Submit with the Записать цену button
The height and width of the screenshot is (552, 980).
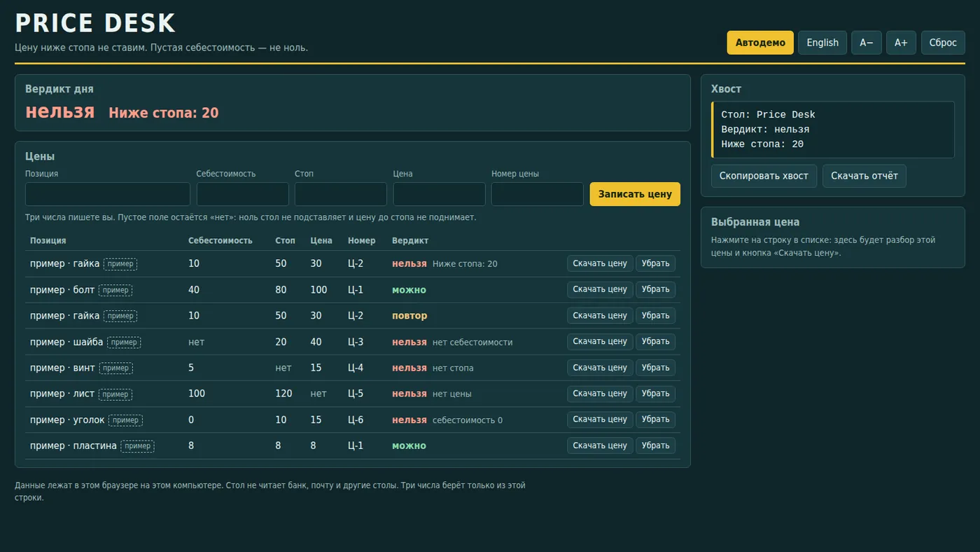[635, 194]
